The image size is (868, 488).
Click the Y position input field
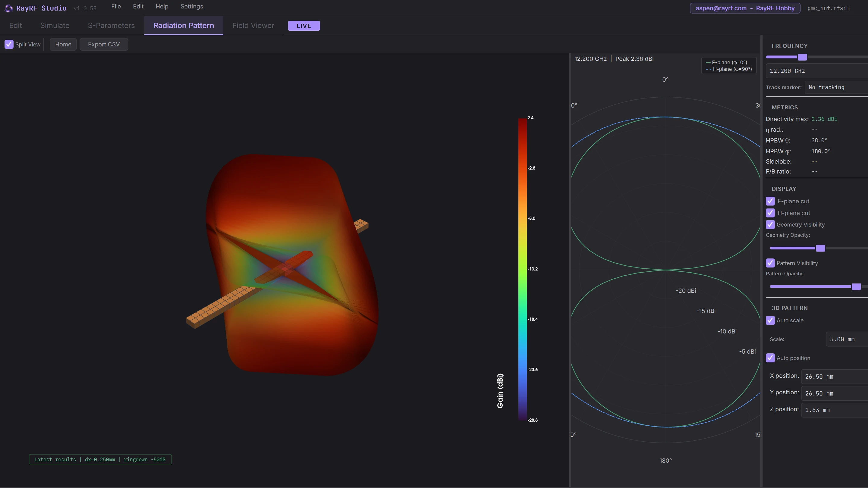coord(834,393)
